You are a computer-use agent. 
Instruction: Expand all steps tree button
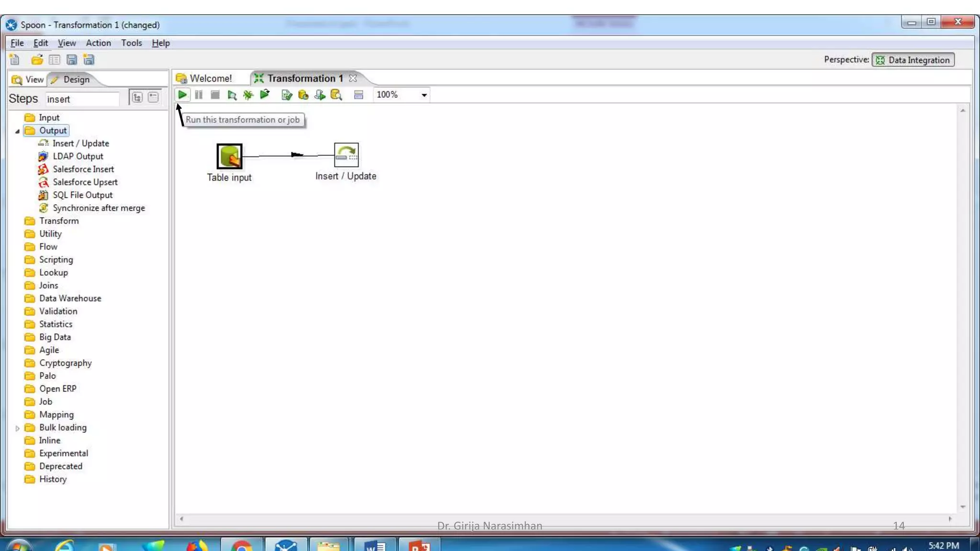click(x=137, y=98)
